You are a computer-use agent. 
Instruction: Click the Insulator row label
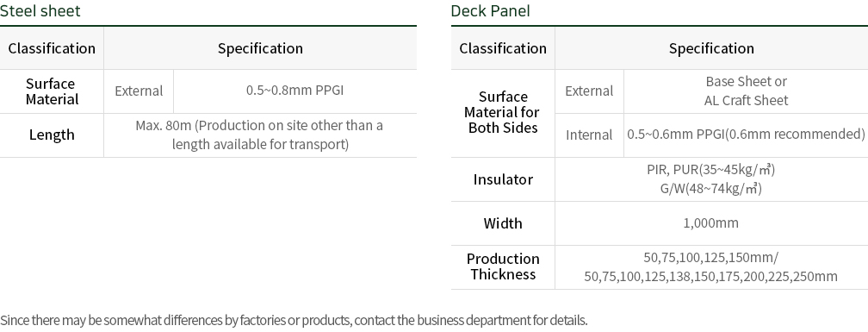[x=503, y=179]
